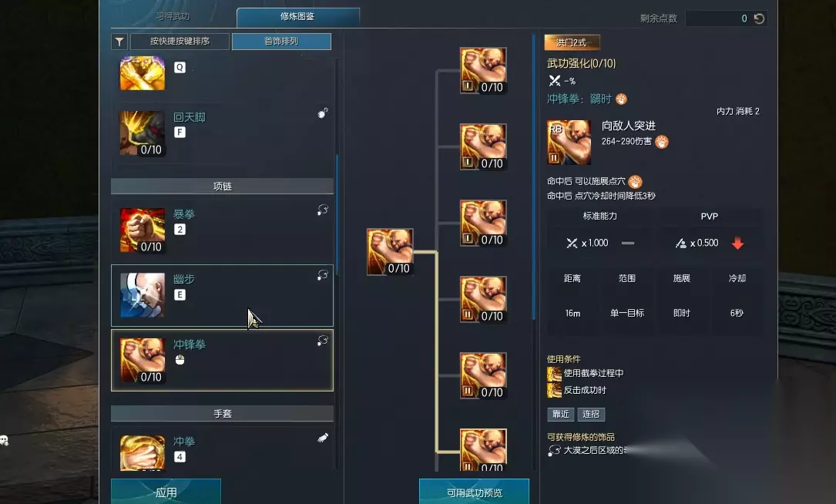Expand the 洪门2式 label

pyautogui.click(x=572, y=42)
